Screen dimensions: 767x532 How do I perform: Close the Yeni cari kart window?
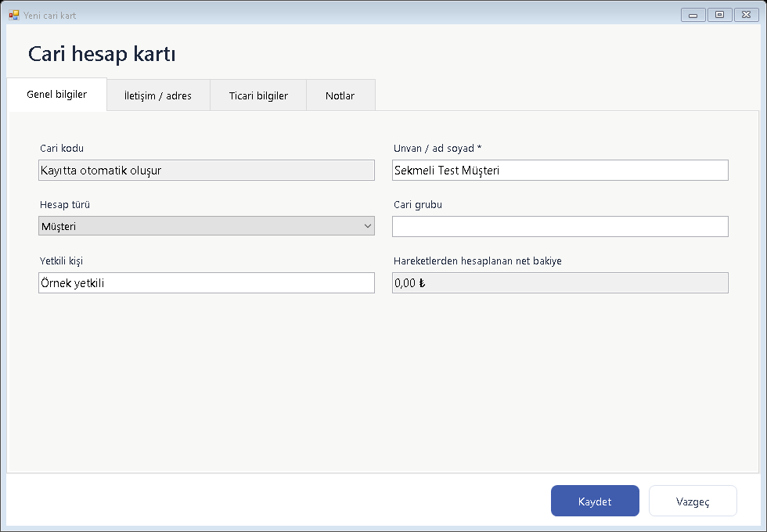(746, 15)
